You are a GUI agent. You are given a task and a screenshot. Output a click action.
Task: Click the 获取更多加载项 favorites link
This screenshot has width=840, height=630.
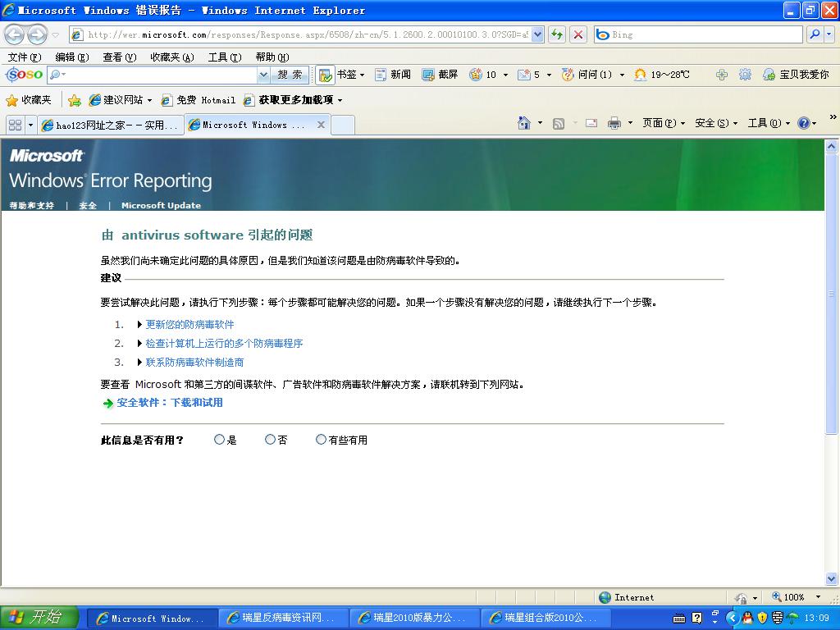coord(293,100)
